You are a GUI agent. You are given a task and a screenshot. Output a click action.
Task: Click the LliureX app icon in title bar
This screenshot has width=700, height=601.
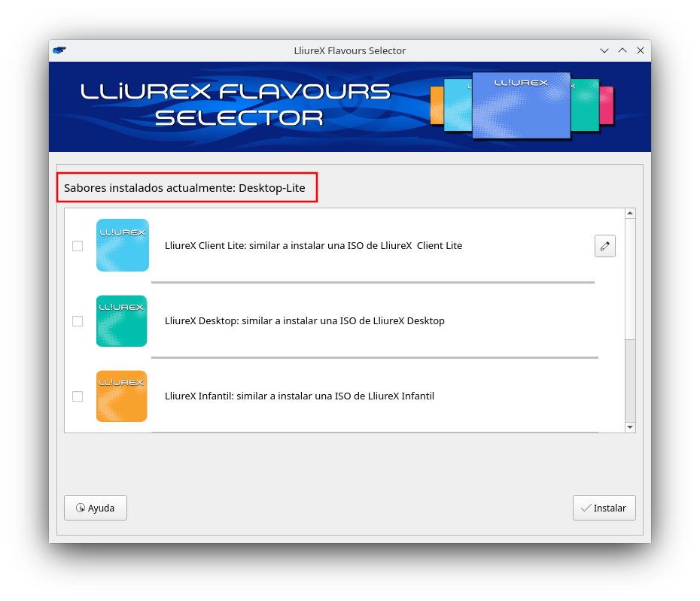[59, 50]
